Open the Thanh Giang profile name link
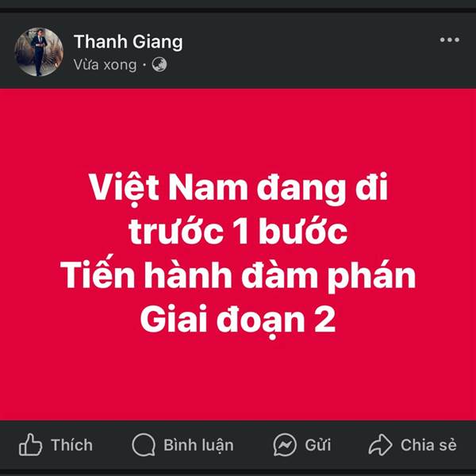 click(x=128, y=41)
